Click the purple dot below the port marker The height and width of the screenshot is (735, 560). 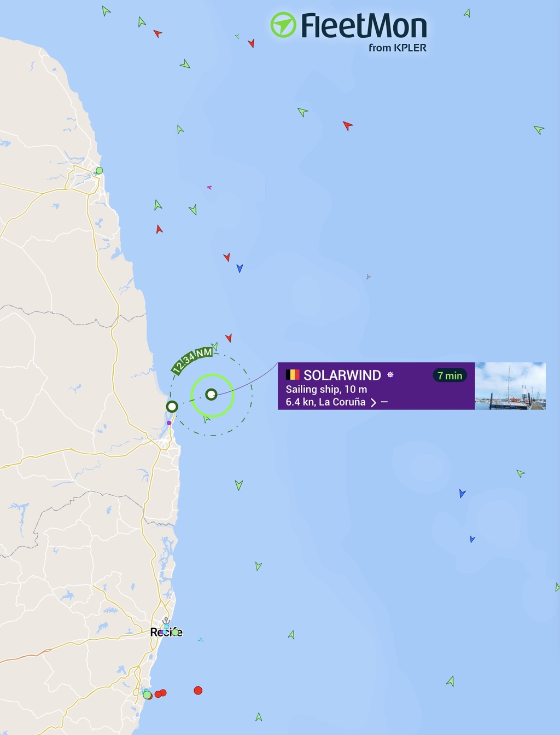click(x=169, y=423)
